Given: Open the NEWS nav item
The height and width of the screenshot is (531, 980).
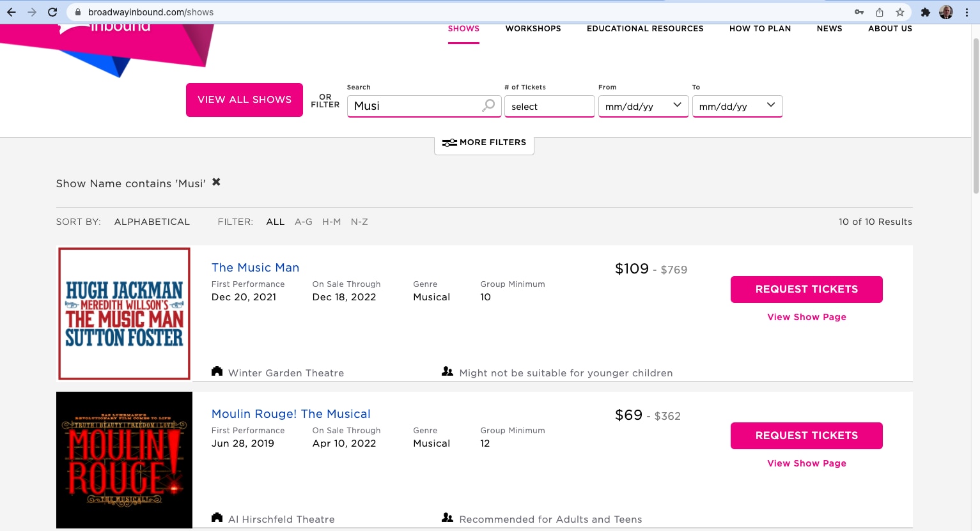Looking at the screenshot, I should [829, 29].
